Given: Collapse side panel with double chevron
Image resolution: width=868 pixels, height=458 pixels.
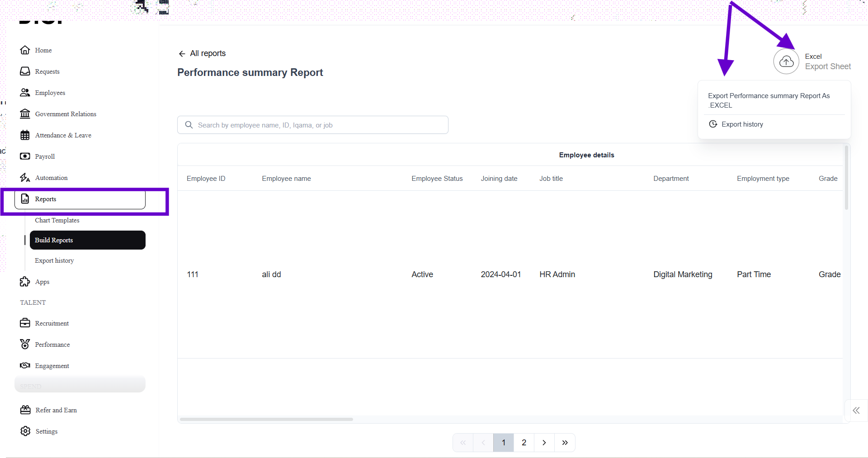Looking at the screenshot, I should point(856,411).
